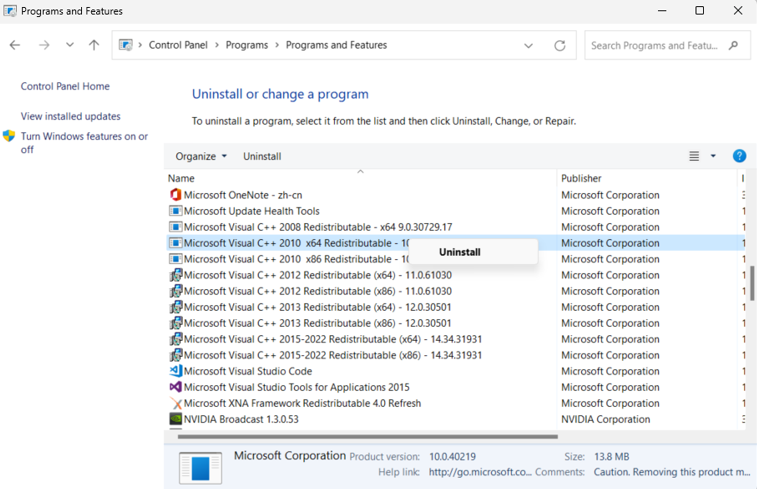Image resolution: width=757 pixels, height=489 pixels.
Task: Click the change view icon
Action: point(694,156)
